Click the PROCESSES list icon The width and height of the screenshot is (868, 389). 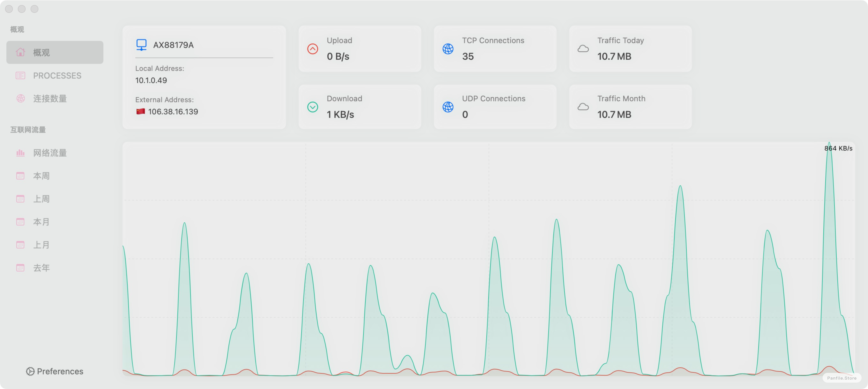coord(20,76)
